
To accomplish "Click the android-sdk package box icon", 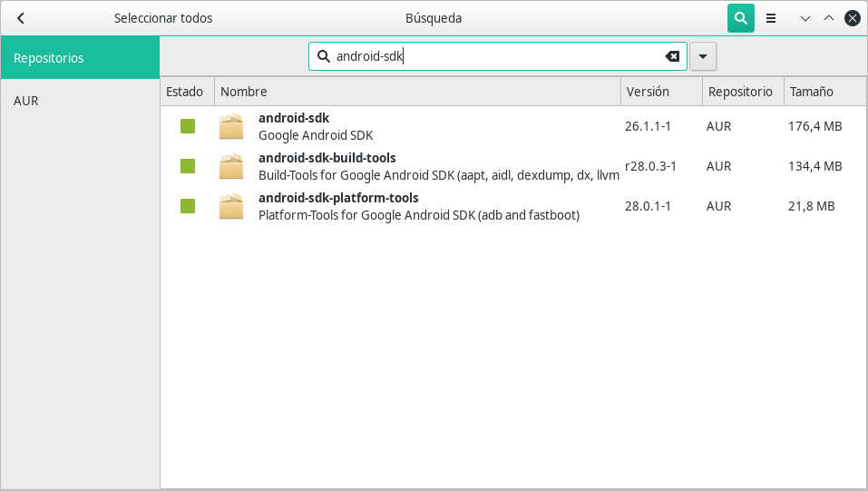I will 231,126.
